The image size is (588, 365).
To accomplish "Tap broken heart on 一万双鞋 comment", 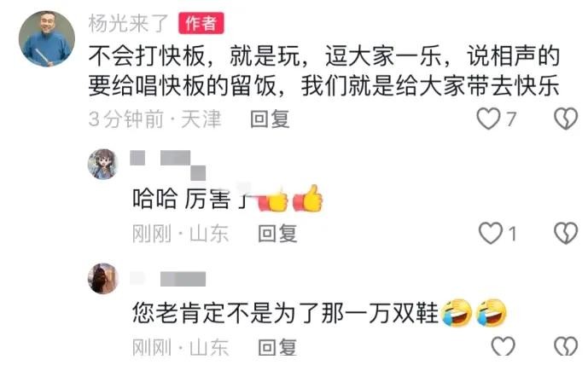I will point(566,346).
